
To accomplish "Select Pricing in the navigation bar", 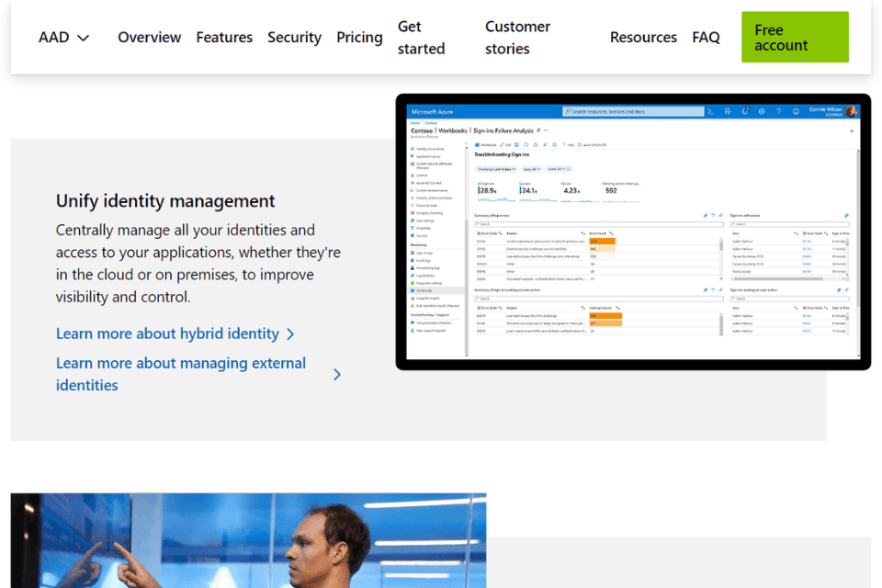I will [x=359, y=37].
